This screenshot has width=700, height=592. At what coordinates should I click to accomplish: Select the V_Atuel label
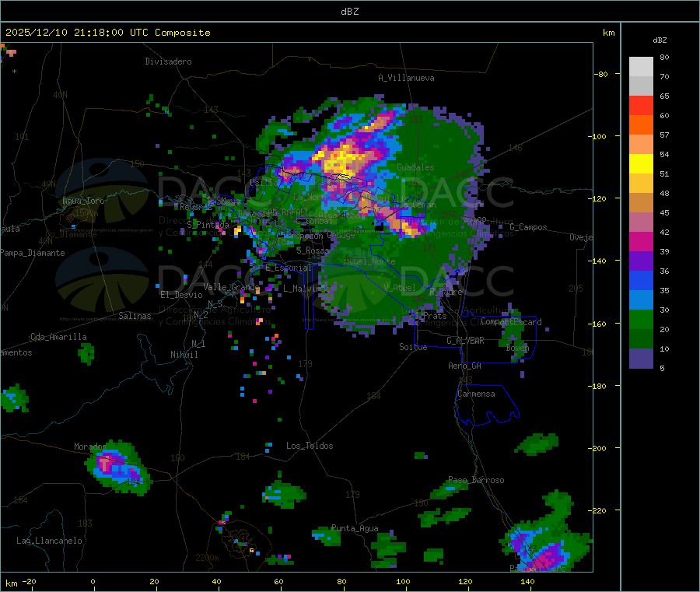click(400, 288)
